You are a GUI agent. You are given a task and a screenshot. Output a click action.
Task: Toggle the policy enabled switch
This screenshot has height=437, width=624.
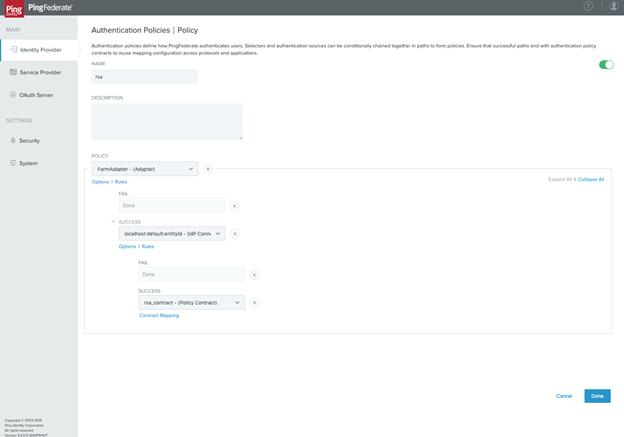606,64
